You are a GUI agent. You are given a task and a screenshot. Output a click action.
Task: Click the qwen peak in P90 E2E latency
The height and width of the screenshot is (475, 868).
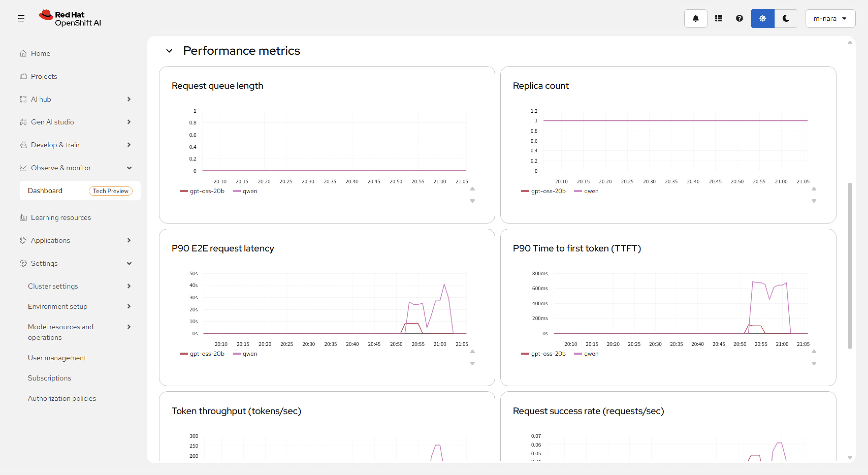pos(444,284)
